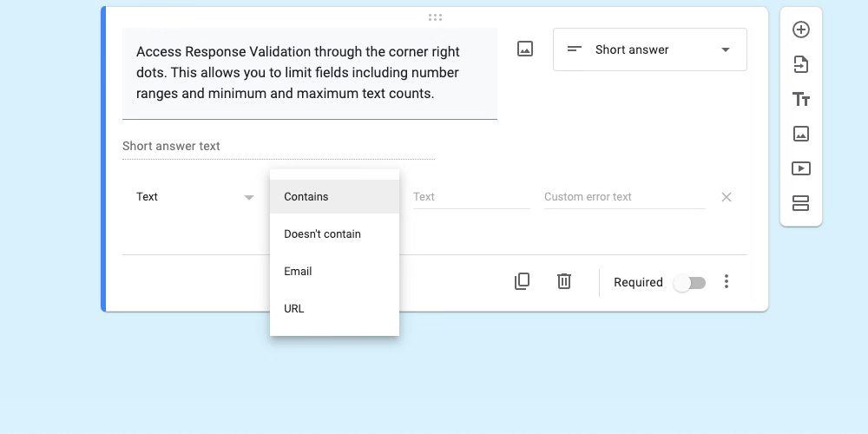
Task: Grab the drag handle dots on the card
Action: click(435, 17)
